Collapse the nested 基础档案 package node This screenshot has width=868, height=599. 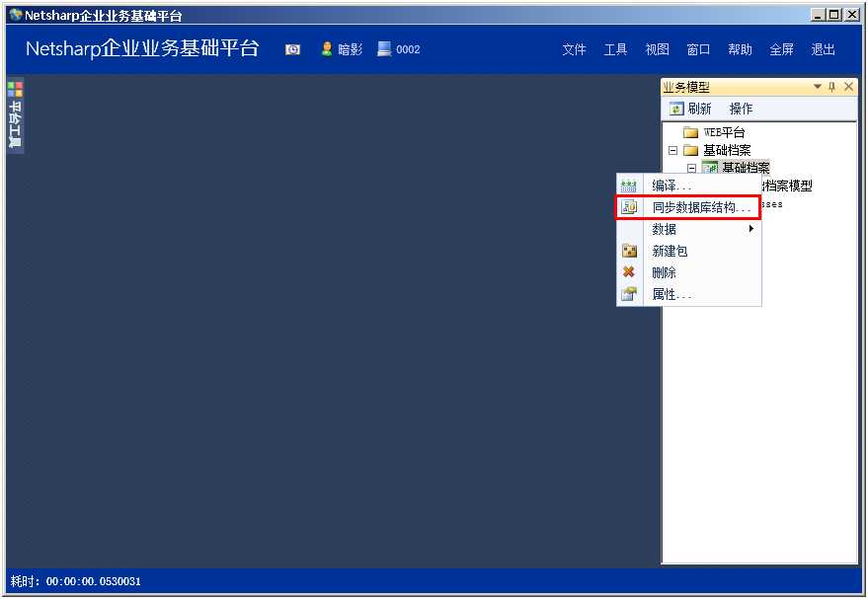click(x=691, y=168)
